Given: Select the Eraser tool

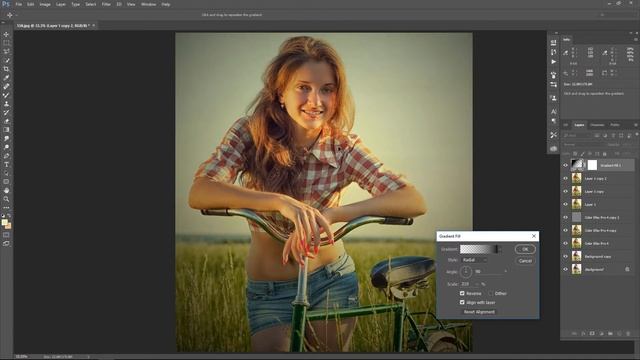Looking at the screenshot, I should (6, 121).
